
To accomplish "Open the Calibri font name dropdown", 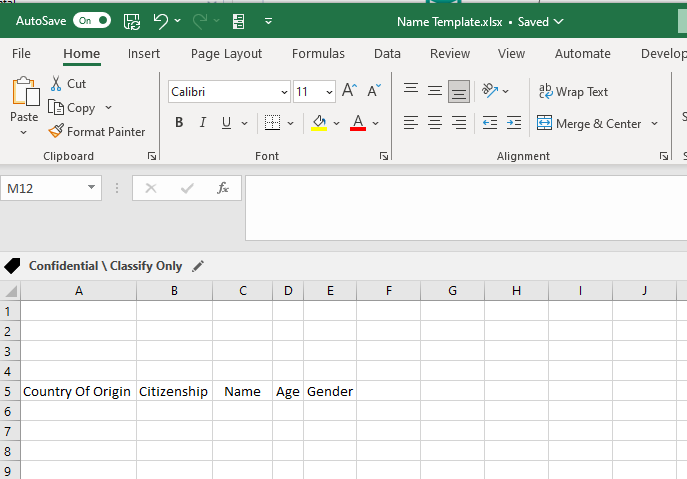I will (284, 92).
